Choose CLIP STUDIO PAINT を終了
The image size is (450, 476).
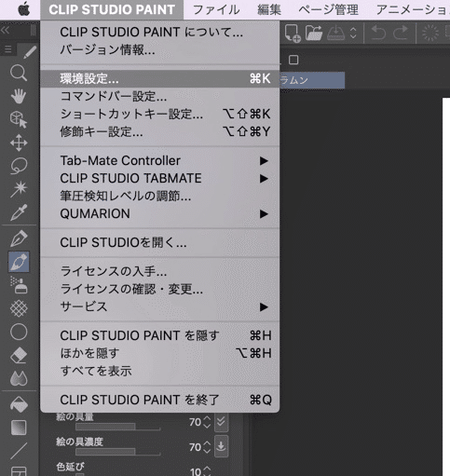[159, 400]
